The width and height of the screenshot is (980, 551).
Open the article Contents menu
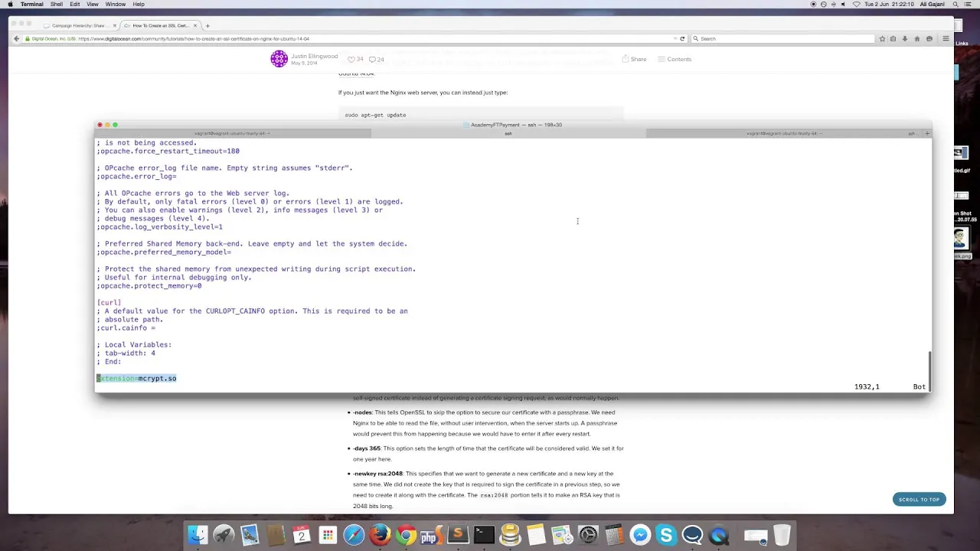click(675, 59)
